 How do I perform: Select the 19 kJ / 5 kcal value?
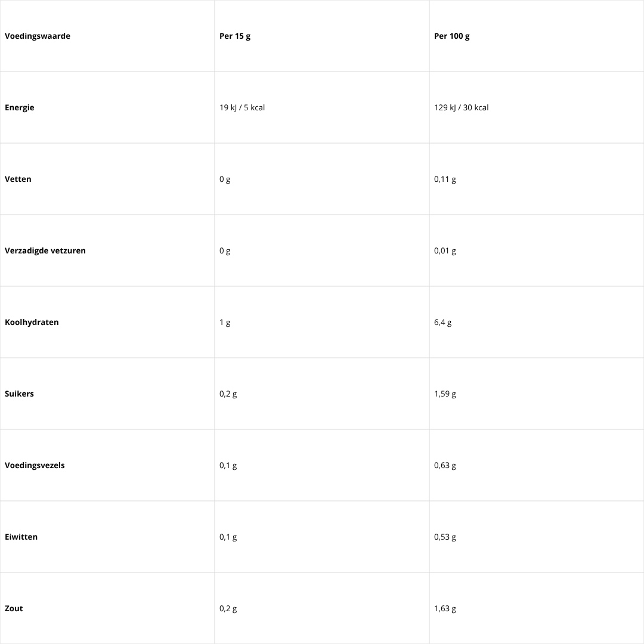click(x=242, y=108)
